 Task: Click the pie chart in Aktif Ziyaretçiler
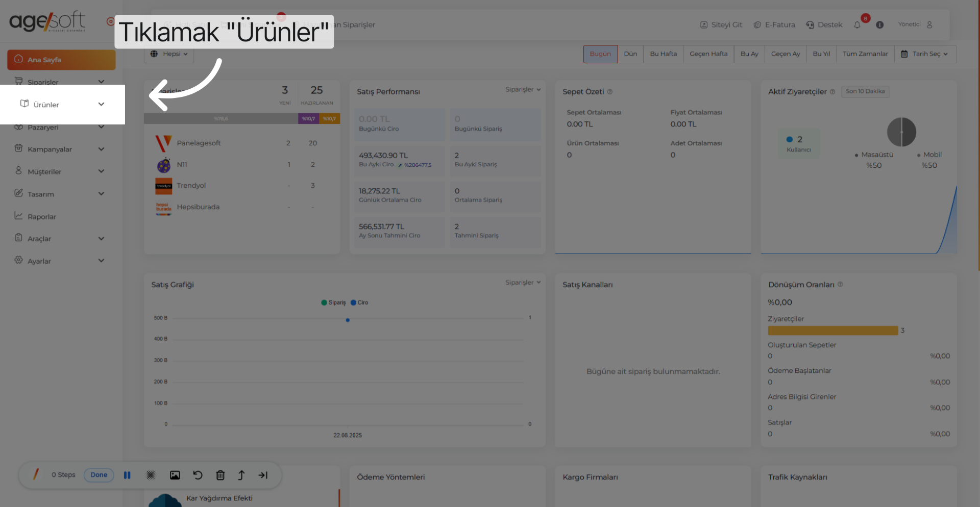[x=901, y=132]
